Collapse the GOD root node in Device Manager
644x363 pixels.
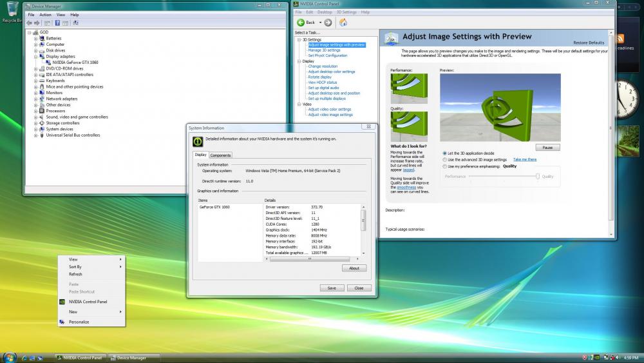coord(30,32)
